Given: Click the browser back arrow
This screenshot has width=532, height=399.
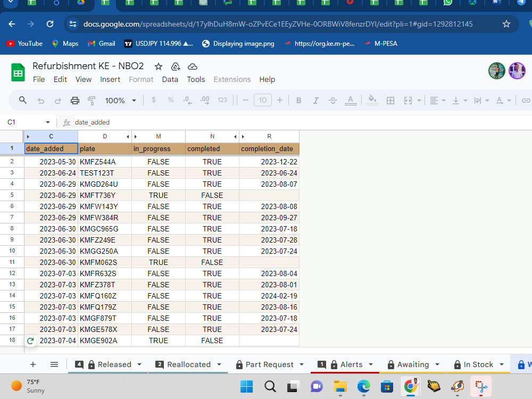Looking at the screenshot, I should [12, 24].
